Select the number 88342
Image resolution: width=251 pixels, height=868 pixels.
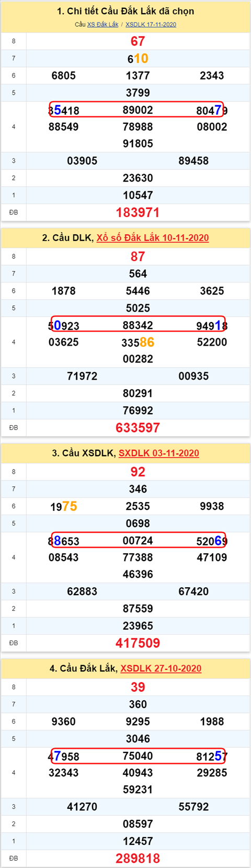[x=138, y=326]
